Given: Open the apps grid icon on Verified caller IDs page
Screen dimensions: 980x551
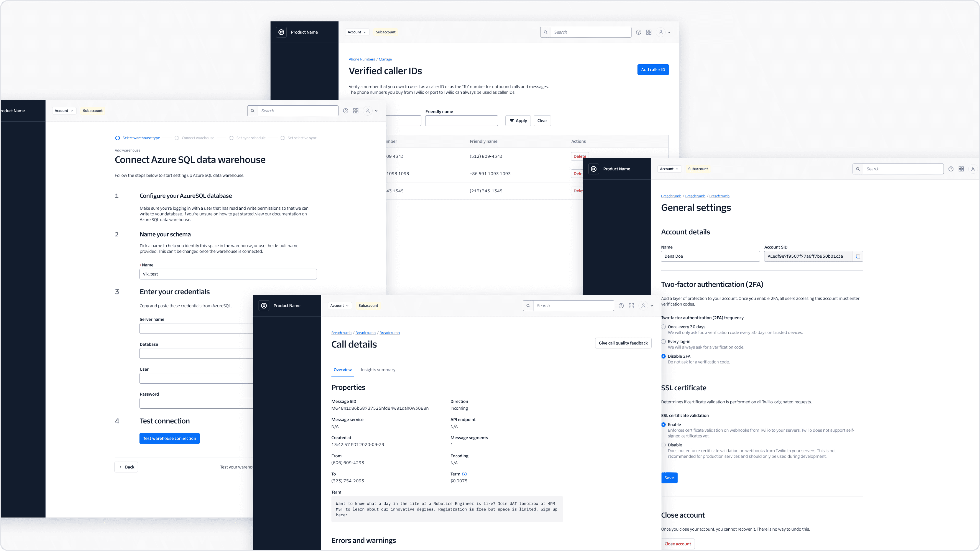Looking at the screenshot, I should (649, 32).
